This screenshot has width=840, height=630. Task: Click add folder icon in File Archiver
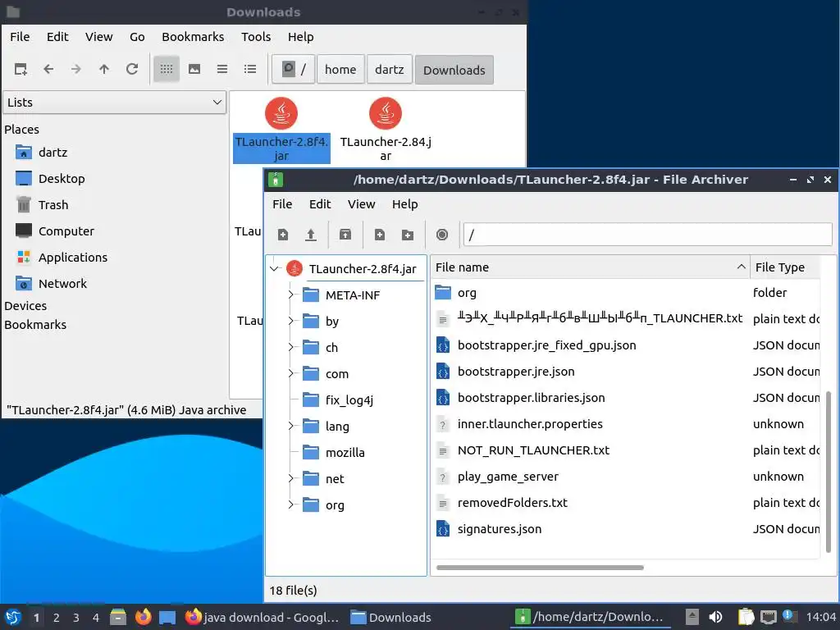(408, 235)
